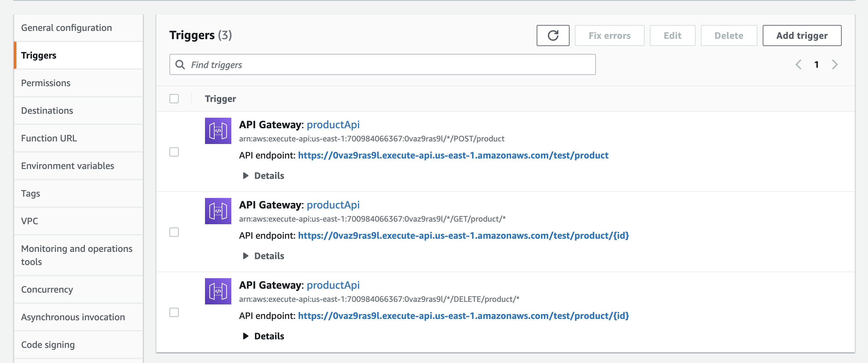The height and width of the screenshot is (363, 868).
Task: Expand Details for the DELETE product trigger
Action: (x=269, y=336)
